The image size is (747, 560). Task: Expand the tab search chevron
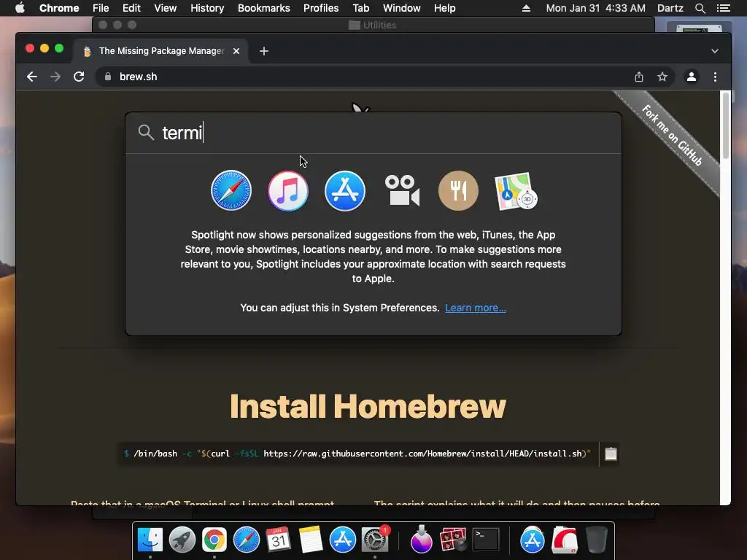[715, 51]
